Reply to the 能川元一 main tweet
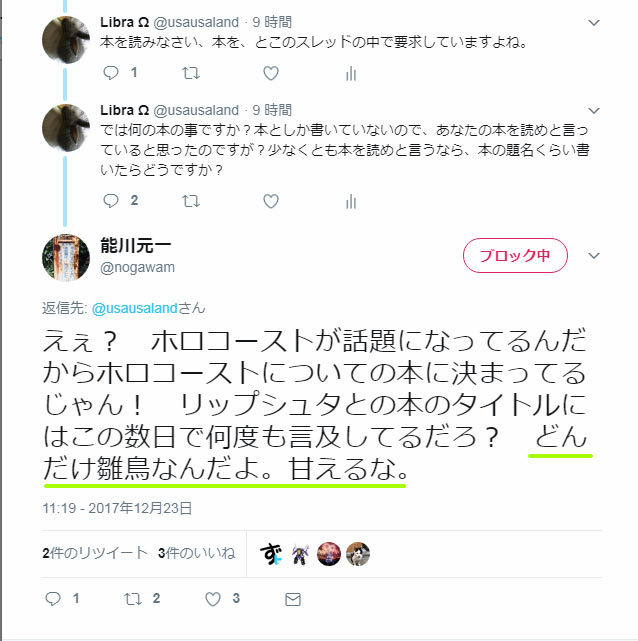The height and width of the screenshot is (641, 638). (x=53, y=599)
